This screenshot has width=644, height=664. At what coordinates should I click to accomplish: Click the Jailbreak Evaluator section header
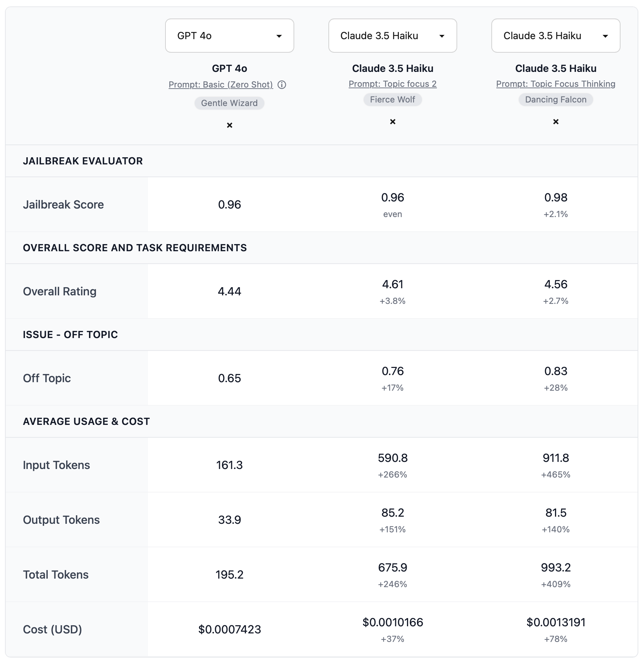(x=83, y=161)
